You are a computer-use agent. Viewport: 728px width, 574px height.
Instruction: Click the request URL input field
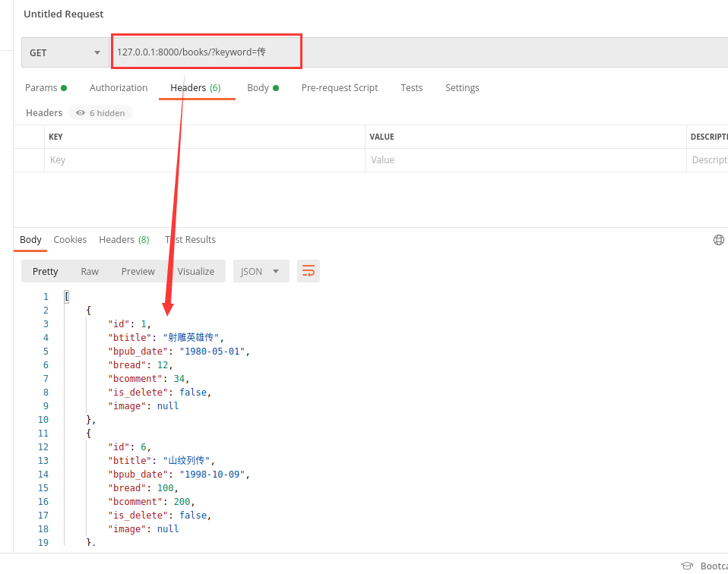[x=418, y=52]
